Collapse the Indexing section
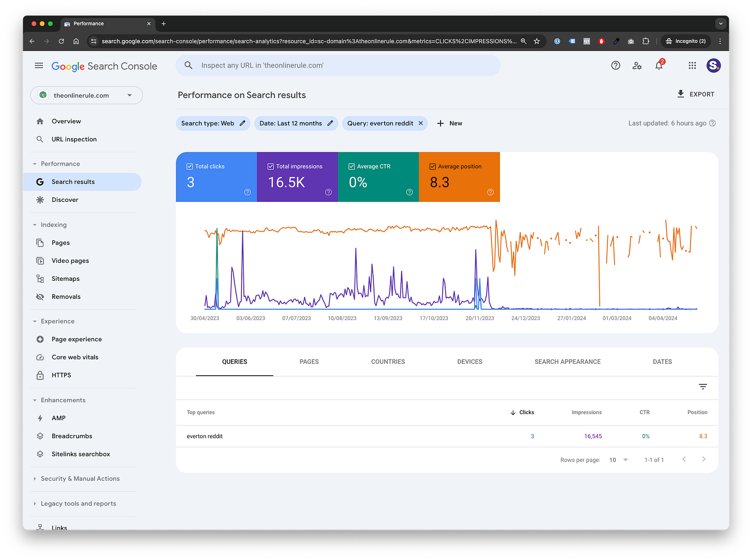Screen dimensions: 752x560 [x=35, y=225]
